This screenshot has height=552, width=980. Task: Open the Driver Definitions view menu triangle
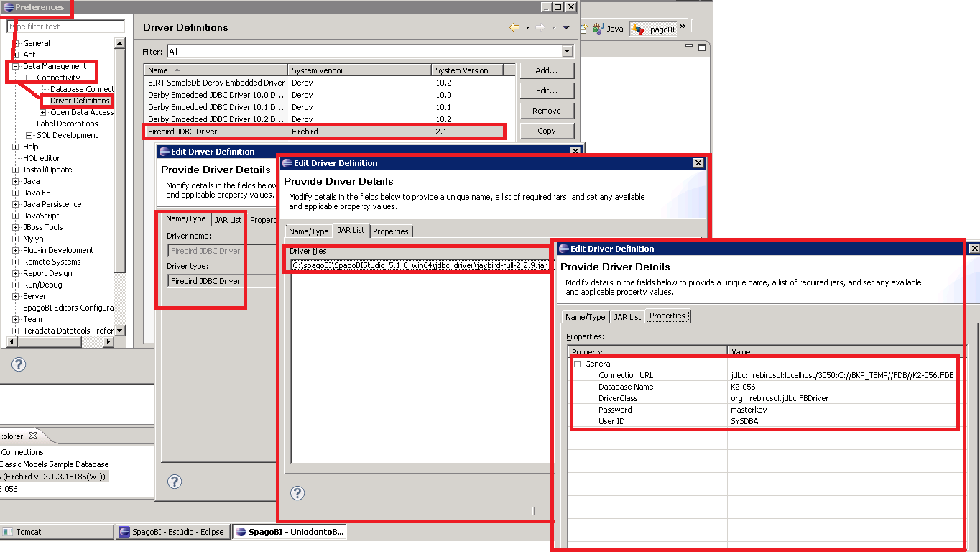tap(566, 27)
